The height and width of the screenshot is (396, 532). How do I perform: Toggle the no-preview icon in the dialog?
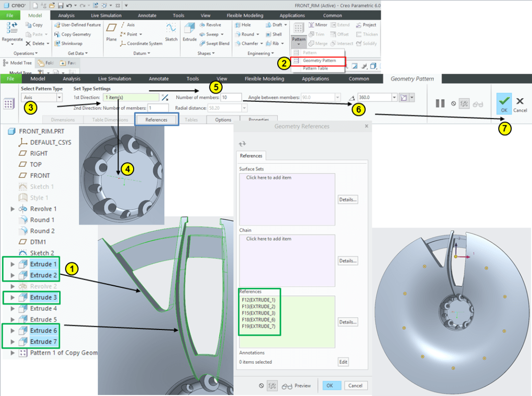pos(262,386)
